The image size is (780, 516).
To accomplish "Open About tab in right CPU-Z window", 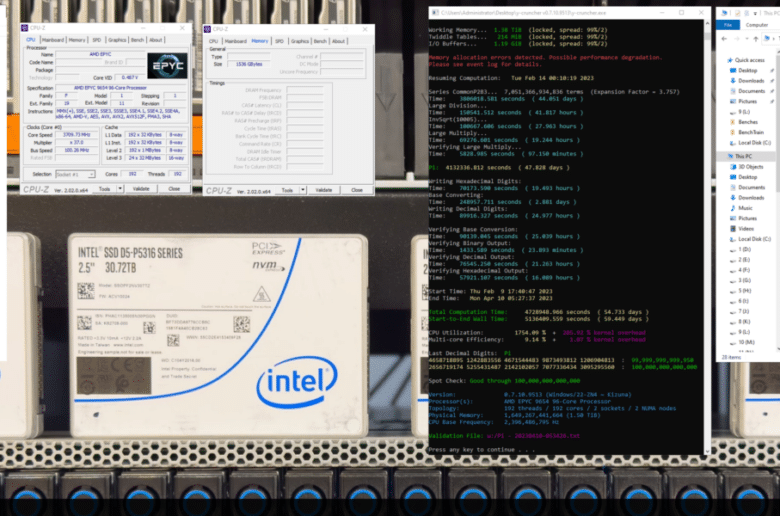I will click(338, 41).
